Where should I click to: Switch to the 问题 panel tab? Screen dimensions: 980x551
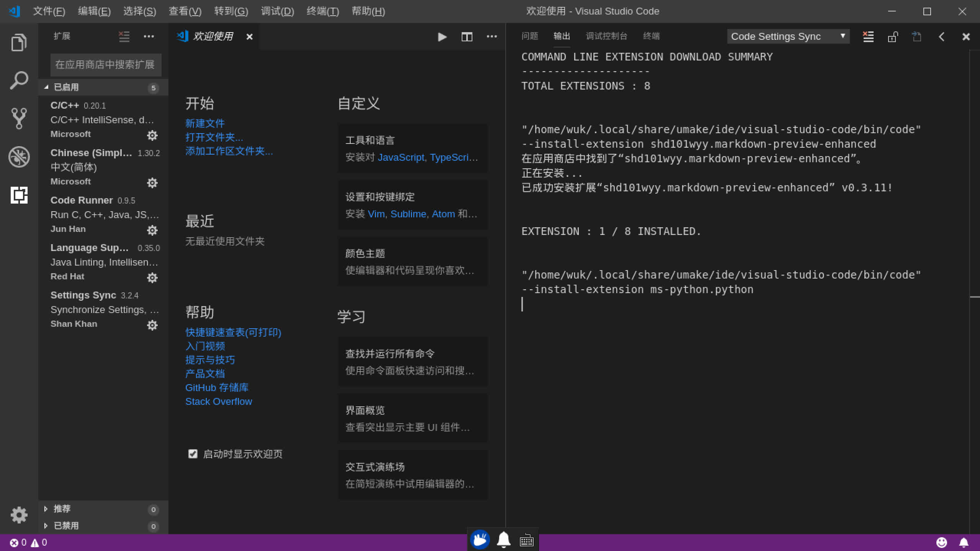[529, 36]
